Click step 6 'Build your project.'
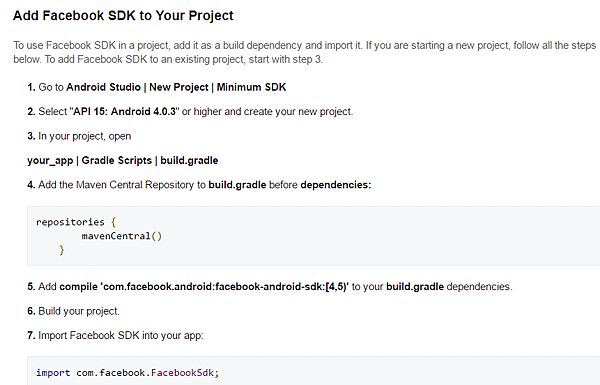 pyautogui.click(x=79, y=311)
